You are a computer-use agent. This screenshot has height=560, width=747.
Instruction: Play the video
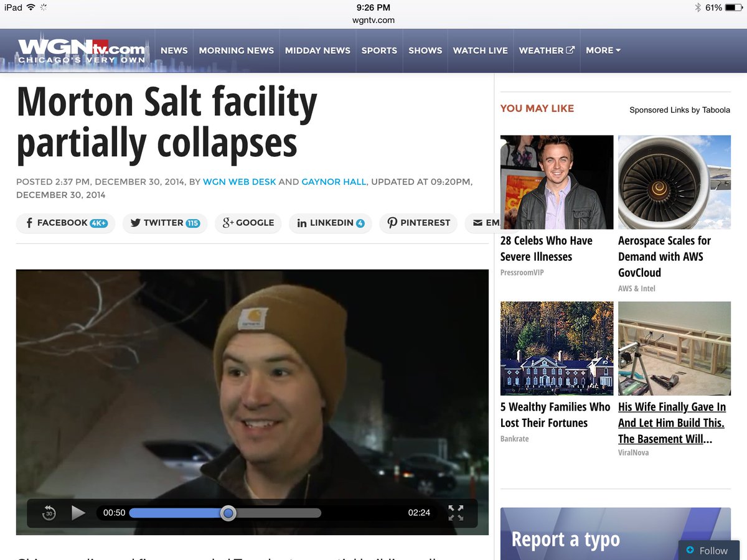point(78,513)
